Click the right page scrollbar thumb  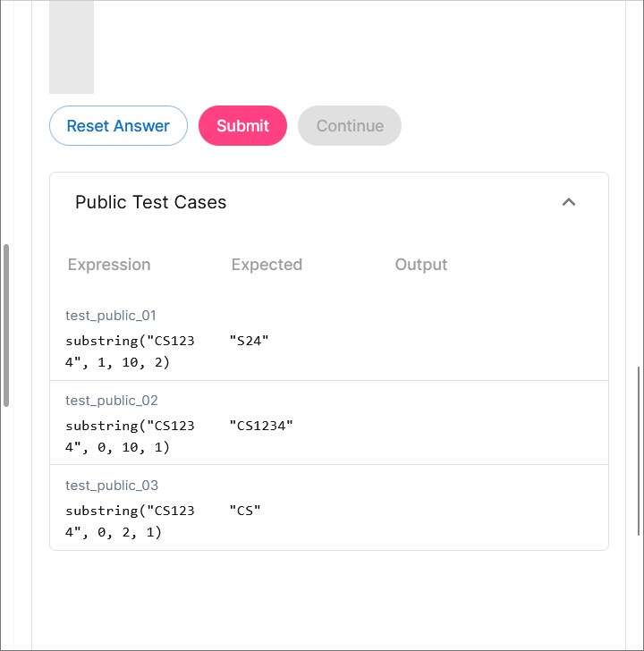pyautogui.click(x=639, y=451)
